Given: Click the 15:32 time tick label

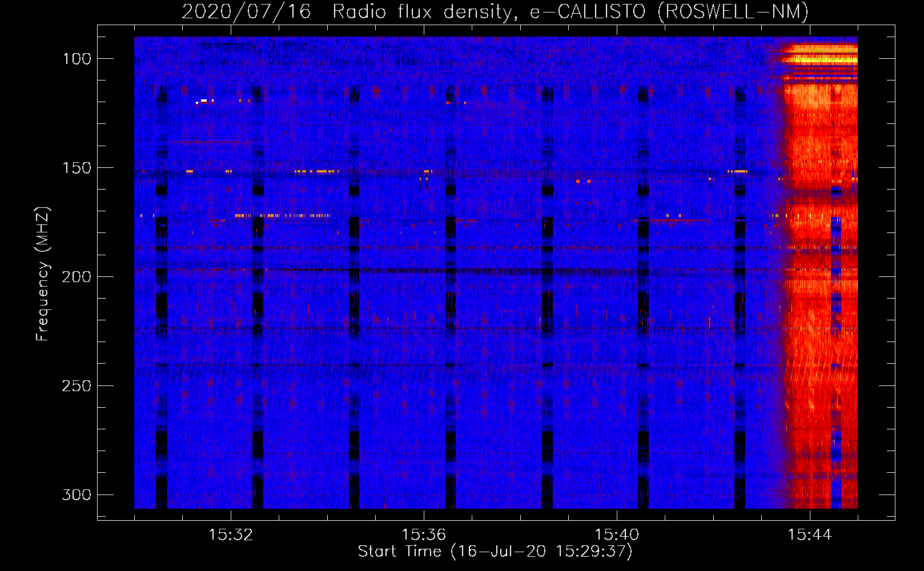Looking at the screenshot, I should coord(231,535).
